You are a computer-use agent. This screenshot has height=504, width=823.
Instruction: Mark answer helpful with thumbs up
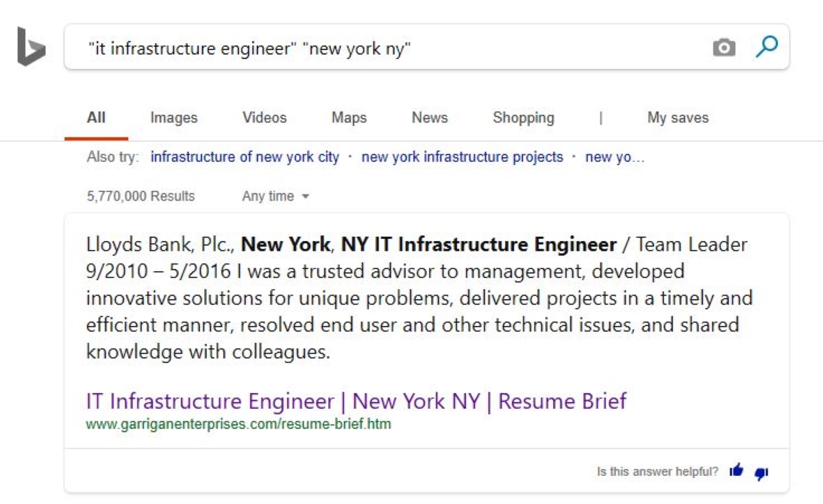click(x=737, y=470)
